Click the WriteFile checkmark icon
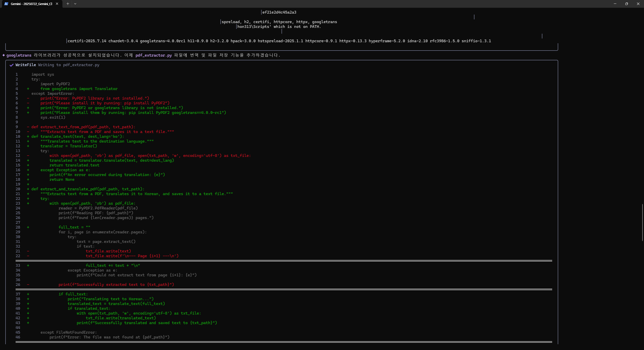The width and height of the screenshot is (644, 350). point(11,65)
